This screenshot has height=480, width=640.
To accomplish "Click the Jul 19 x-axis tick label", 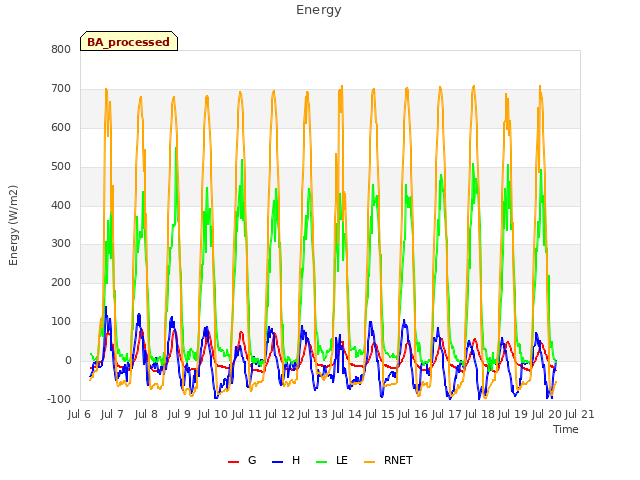I will coord(513,415).
